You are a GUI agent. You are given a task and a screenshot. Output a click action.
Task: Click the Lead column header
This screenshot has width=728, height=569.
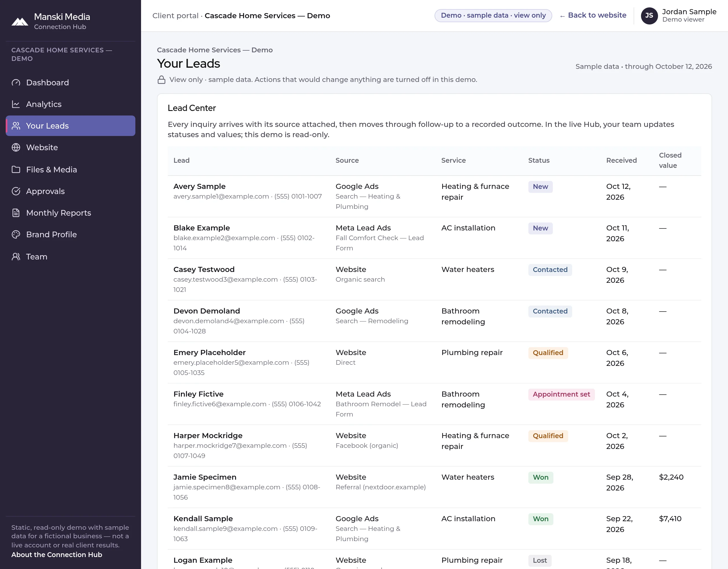coord(181,160)
